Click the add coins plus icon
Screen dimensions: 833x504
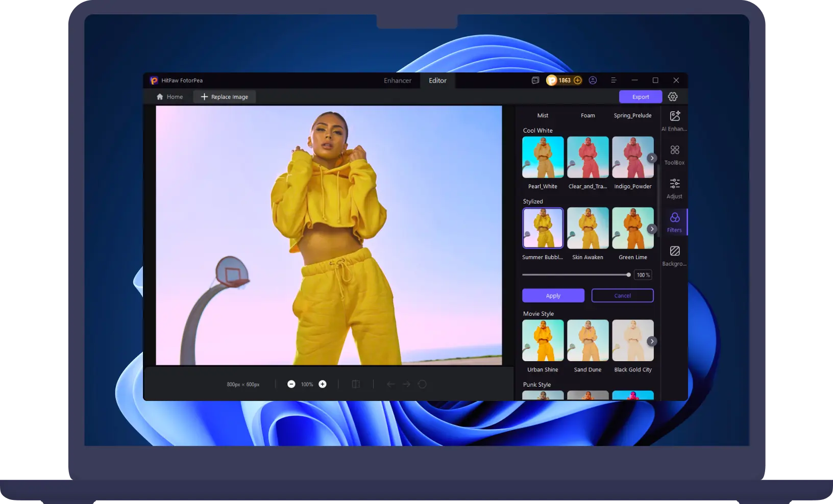tap(577, 81)
